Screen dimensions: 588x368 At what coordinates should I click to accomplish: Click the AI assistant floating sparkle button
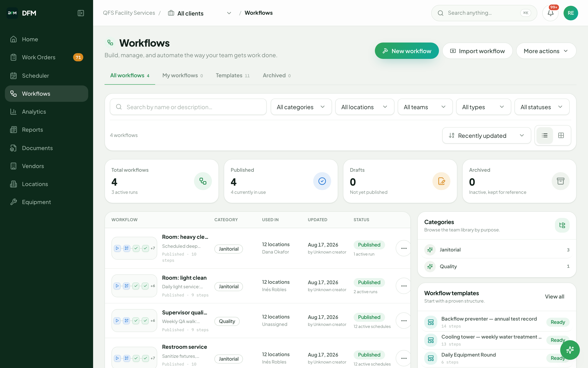click(570, 350)
